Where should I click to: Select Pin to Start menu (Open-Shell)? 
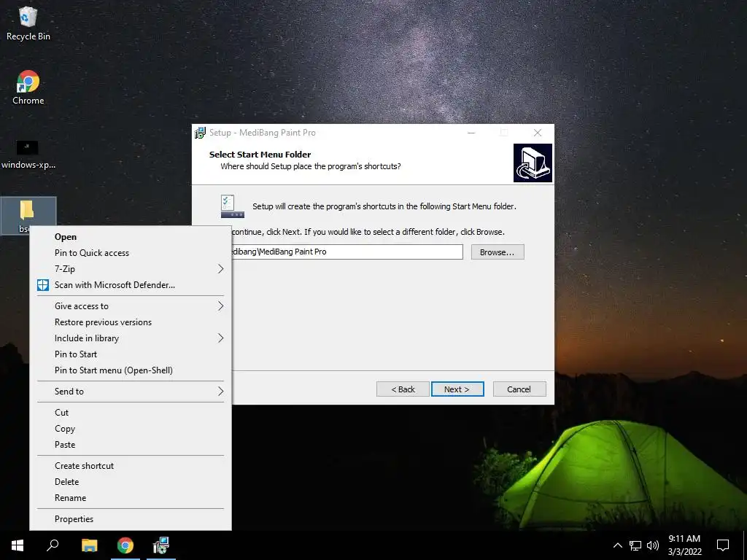point(131,370)
